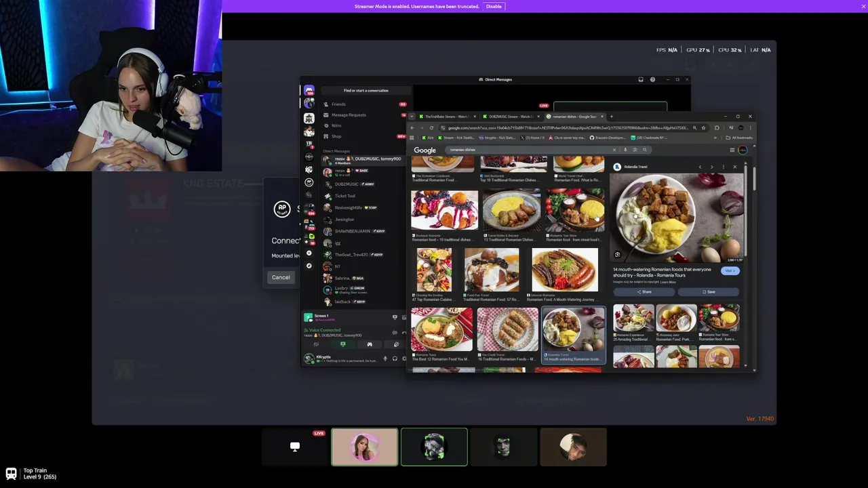The image size is (868, 488).
Task: Switch to TheTrishBabe Stream browser tab
Action: click(447, 117)
